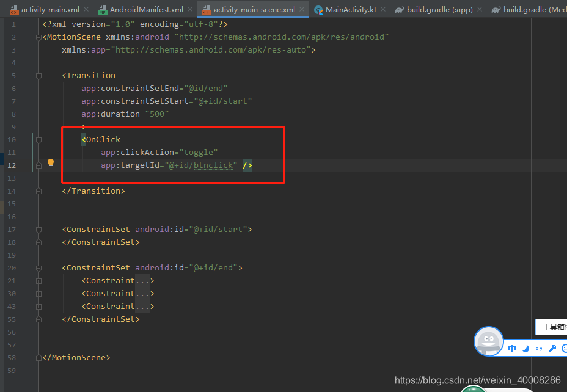Click the 工具箱 toolbox button
The height and width of the screenshot is (392, 567).
coord(552,327)
